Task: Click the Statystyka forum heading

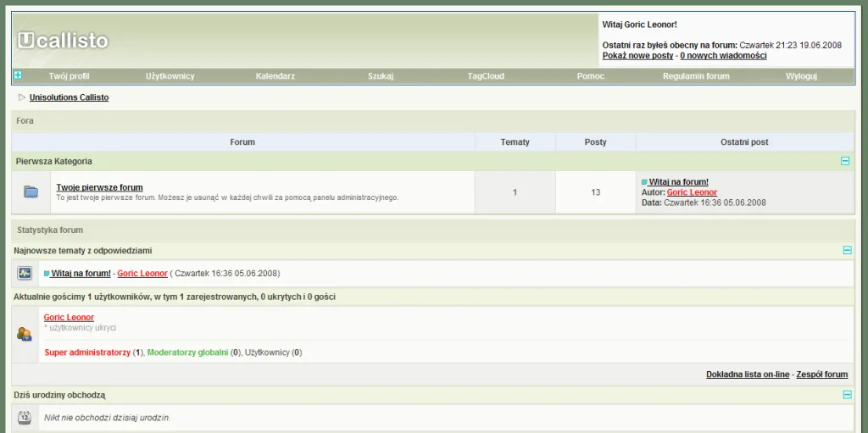Action: point(50,230)
